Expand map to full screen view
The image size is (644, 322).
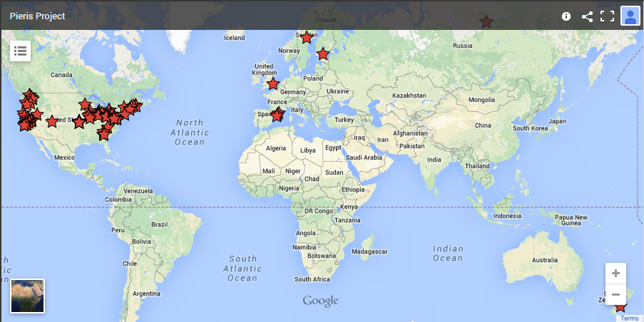[x=607, y=16]
